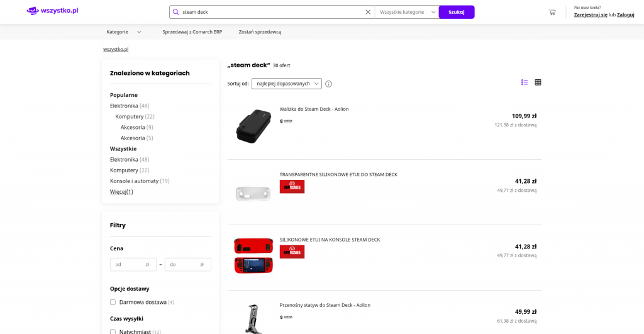
Task: Open Wszystkie kategorie dropdown
Action: pyautogui.click(x=407, y=12)
